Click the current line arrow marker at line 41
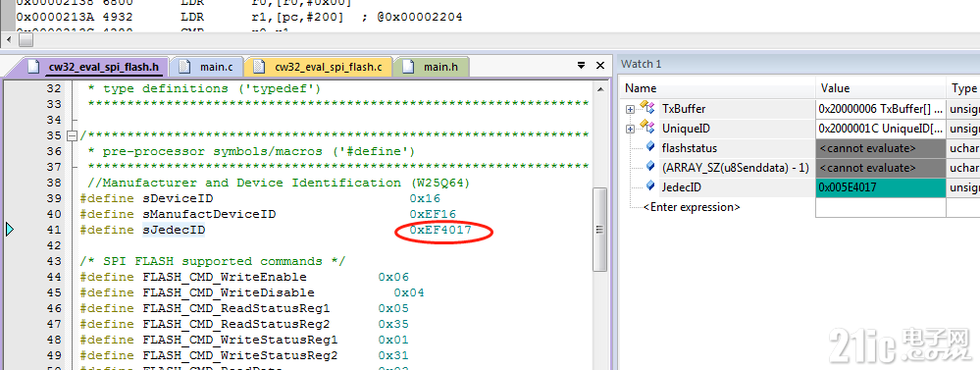980x370 pixels. pos(10,230)
